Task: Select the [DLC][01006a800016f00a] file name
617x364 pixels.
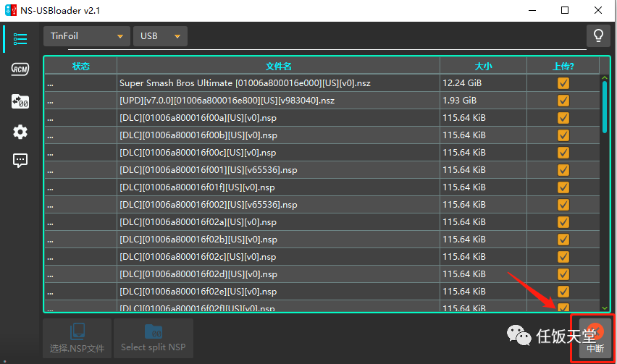Action: click(x=198, y=117)
